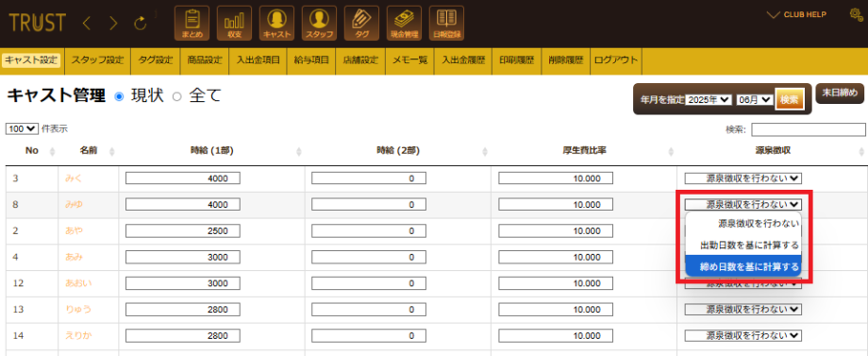Click the 検索 text input field
The width and height of the screenshot is (868, 356).
pyautogui.click(x=809, y=129)
